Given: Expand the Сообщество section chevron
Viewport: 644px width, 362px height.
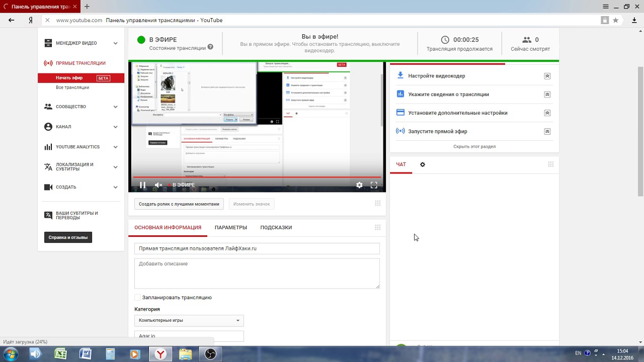Looking at the screenshot, I should point(115,107).
